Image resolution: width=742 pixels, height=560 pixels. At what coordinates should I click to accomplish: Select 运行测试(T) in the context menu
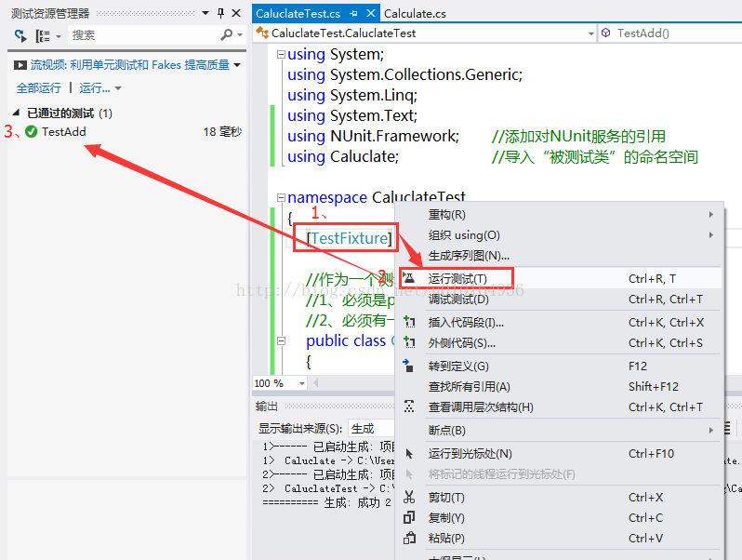point(560,279)
